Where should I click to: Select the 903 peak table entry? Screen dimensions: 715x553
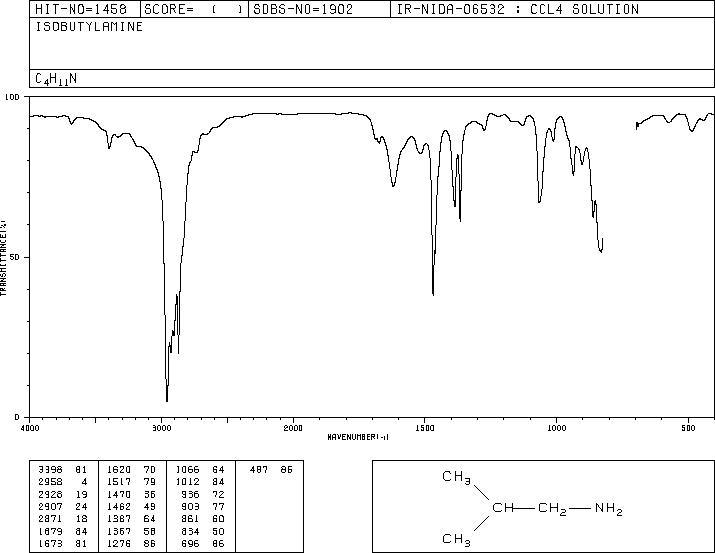click(203, 506)
